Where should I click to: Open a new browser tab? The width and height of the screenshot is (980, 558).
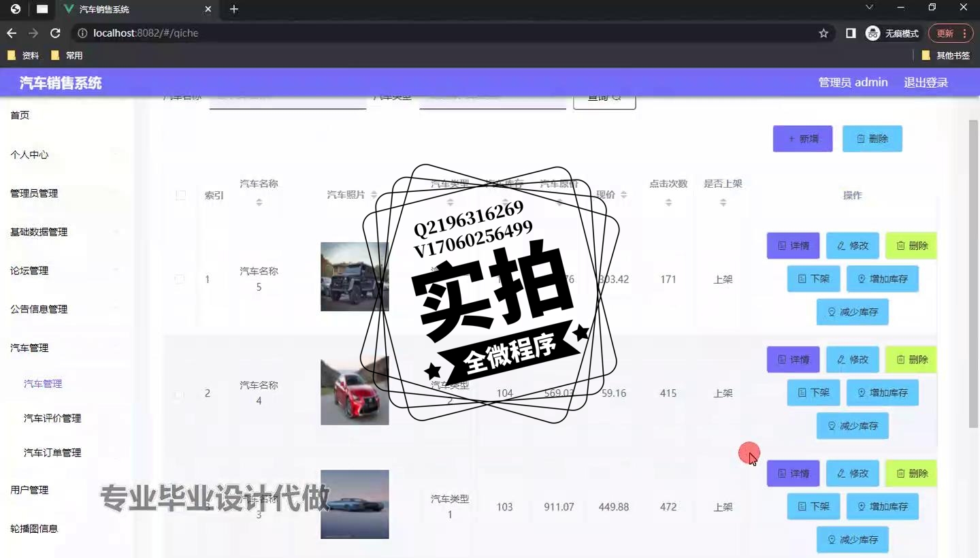click(x=234, y=10)
